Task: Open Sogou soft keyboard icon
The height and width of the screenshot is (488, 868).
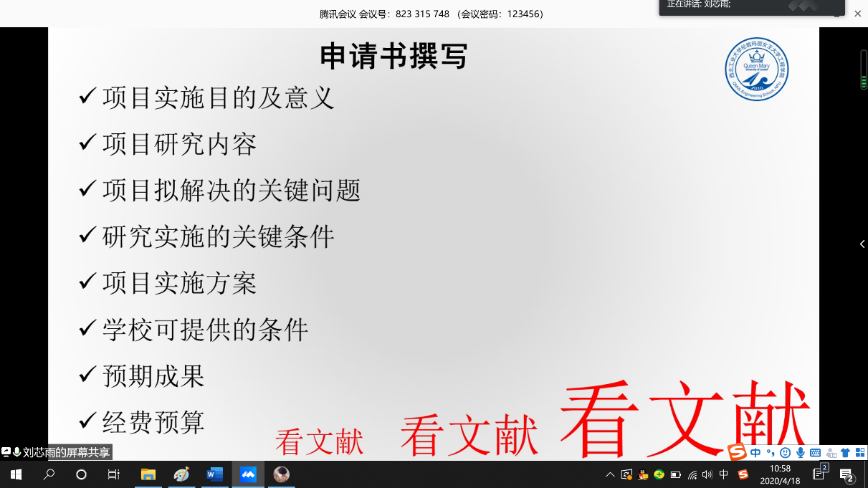Action: click(816, 453)
